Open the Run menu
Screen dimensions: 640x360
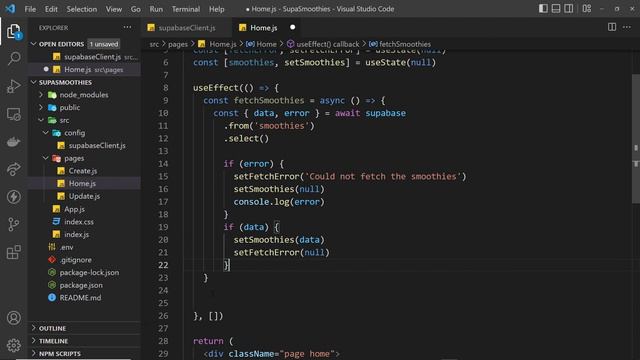[x=156, y=9]
